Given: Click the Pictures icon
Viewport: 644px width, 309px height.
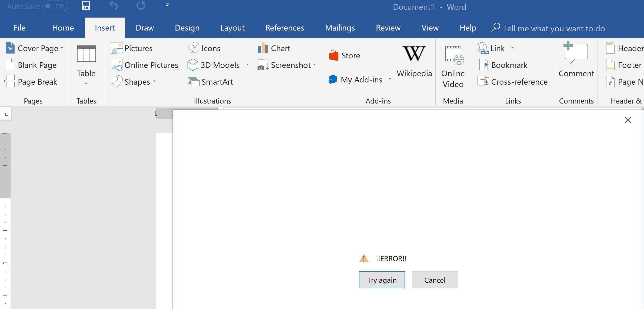Looking at the screenshot, I should click(117, 48).
